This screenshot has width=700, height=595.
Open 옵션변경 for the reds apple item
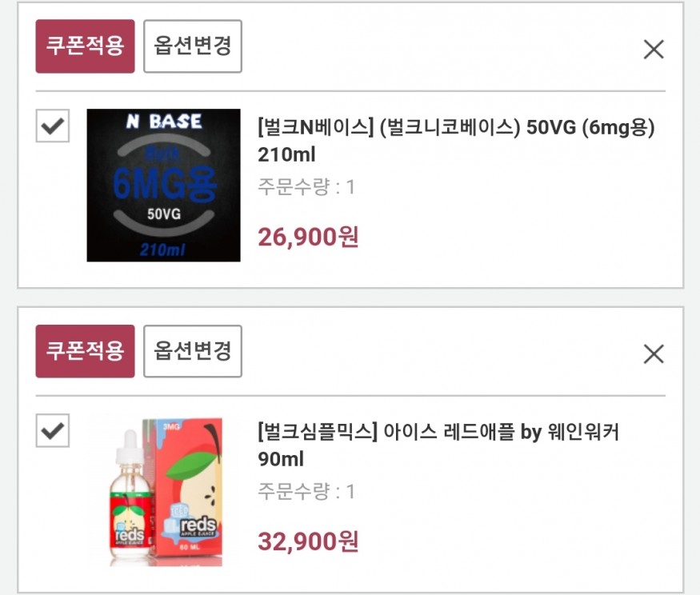(x=193, y=351)
